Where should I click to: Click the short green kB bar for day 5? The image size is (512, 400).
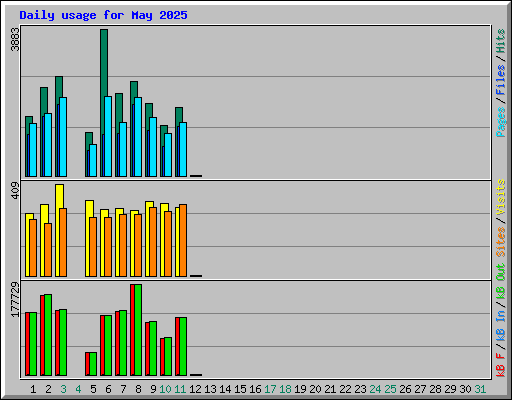93,364
